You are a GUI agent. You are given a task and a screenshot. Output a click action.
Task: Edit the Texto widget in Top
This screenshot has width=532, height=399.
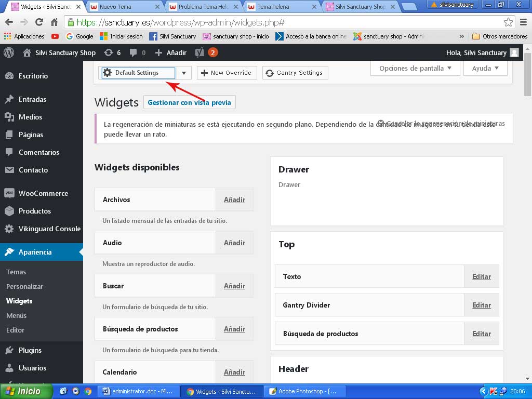point(482,276)
